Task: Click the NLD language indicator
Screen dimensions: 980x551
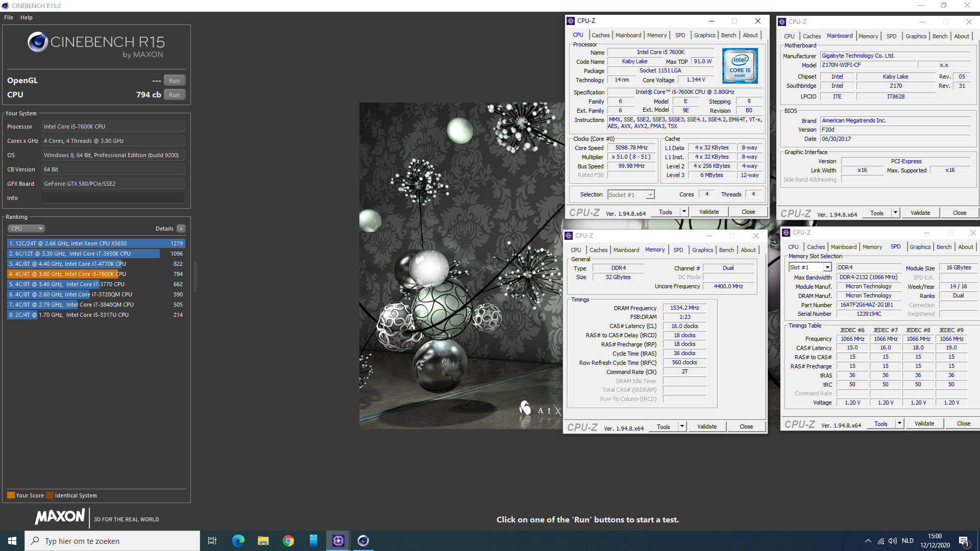Action: point(908,541)
